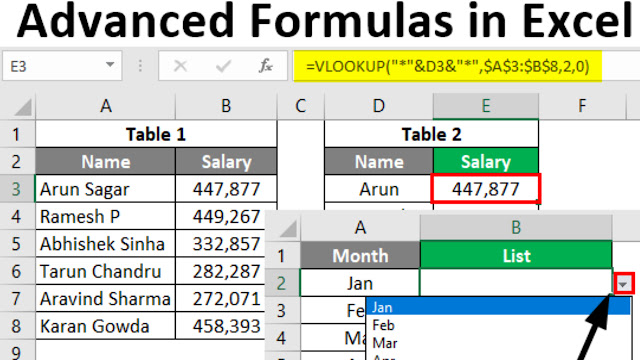Select row 1 header in second sheet

point(281,256)
